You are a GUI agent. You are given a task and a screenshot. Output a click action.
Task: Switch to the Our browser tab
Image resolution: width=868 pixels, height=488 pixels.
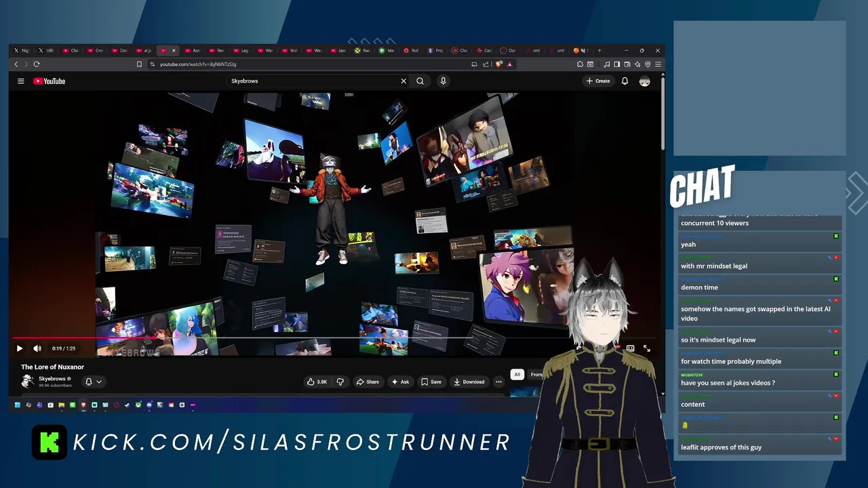[x=508, y=50]
